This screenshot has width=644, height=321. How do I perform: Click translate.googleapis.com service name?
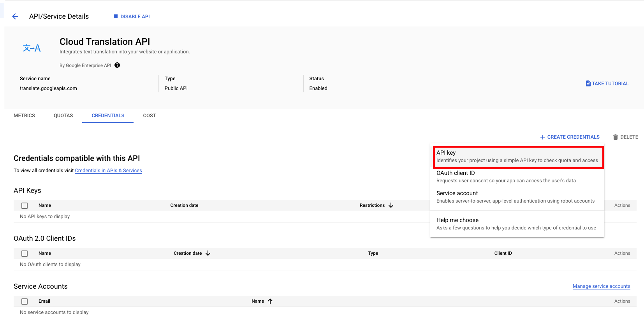click(48, 88)
